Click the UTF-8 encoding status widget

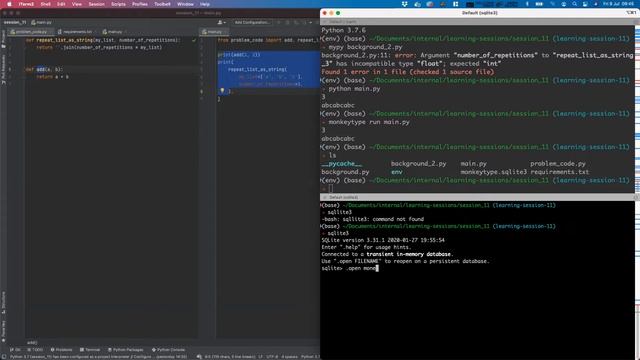271,357
